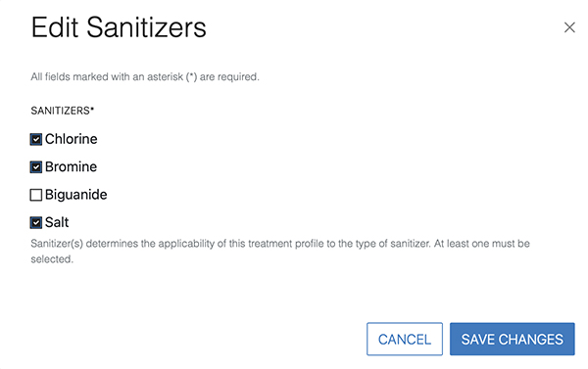Click helper text line starting Sanitizer(s) determines
Image resolution: width=588 pixels, height=369 pixels.
click(280, 244)
